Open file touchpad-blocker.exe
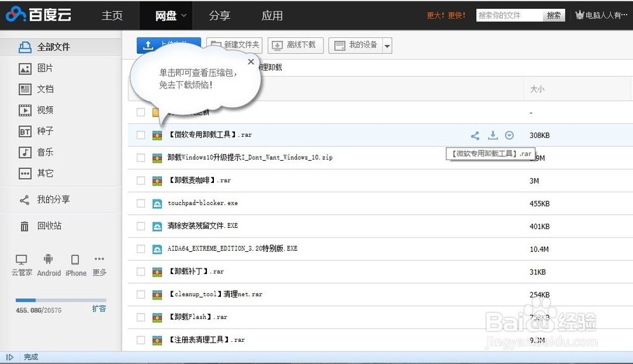The image size is (633, 364). tap(203, 203)
